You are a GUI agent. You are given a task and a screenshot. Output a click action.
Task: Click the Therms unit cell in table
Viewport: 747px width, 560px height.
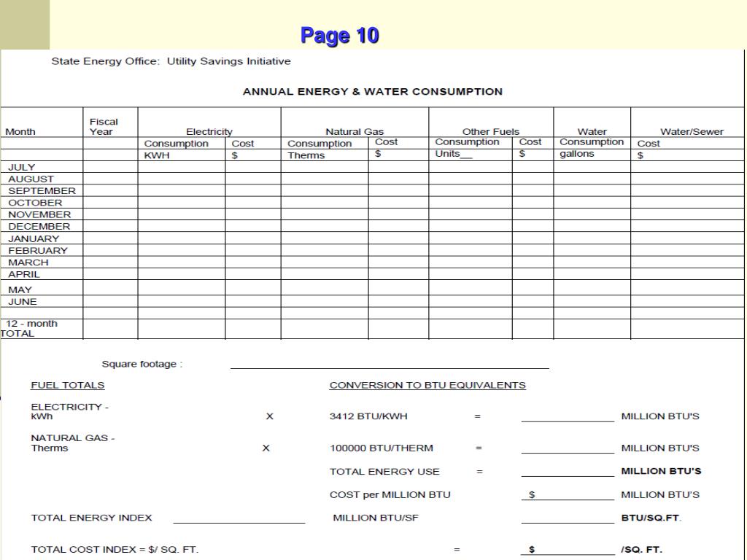306,155
